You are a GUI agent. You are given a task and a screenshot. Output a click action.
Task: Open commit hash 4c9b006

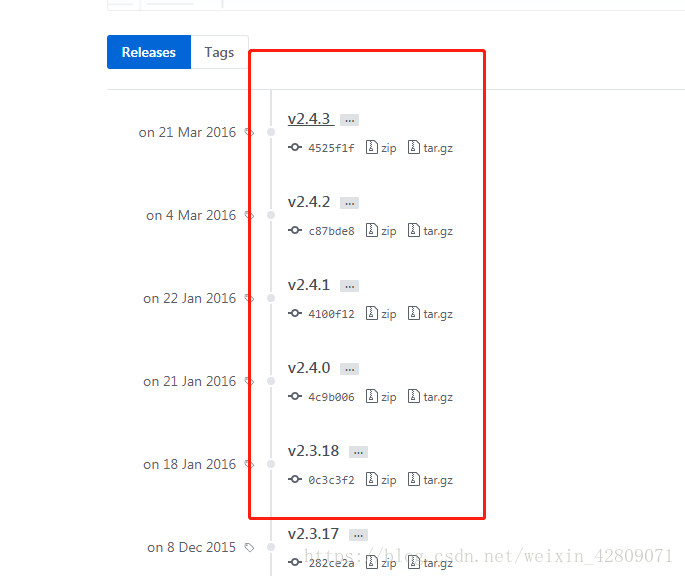click(x=331, y=397)
